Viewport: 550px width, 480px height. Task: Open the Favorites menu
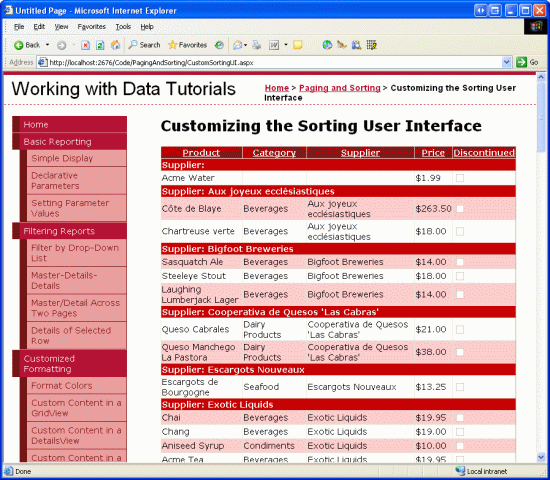pyautogui.click(x=92, y=27)
